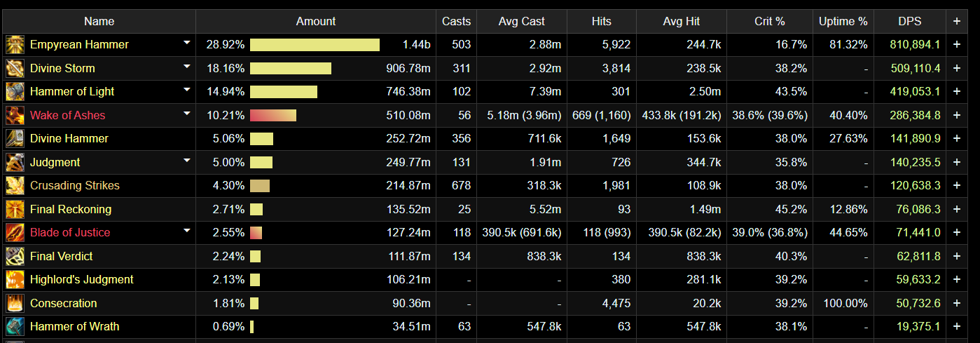The image size is (980, 343).
Task: Click the Highlord's Judgment spell icon
Action: click(x=15, y=280)
